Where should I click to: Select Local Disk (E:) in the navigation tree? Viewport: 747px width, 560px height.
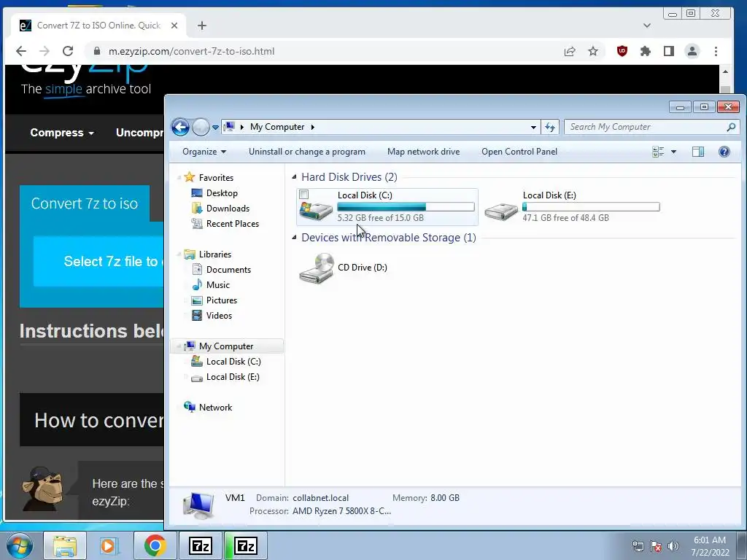(233, 377)
